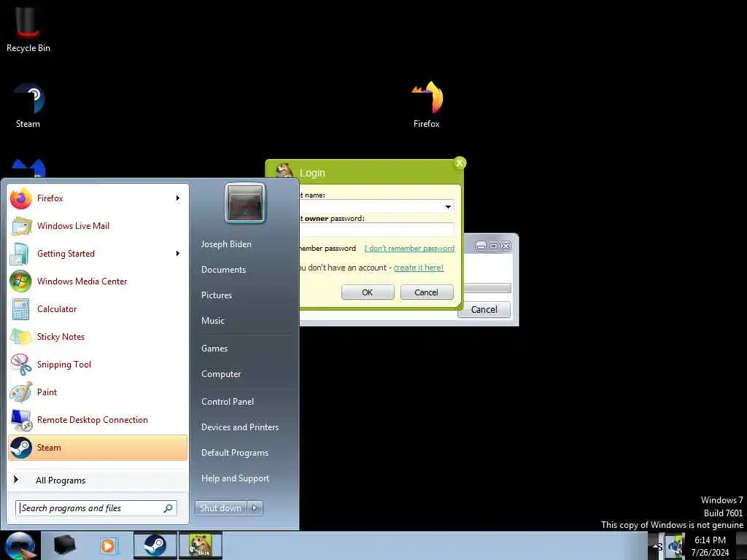Viewport: 747px width, 560px height.
Task: Click the Start orb button
Action: [x=20, y=545]
